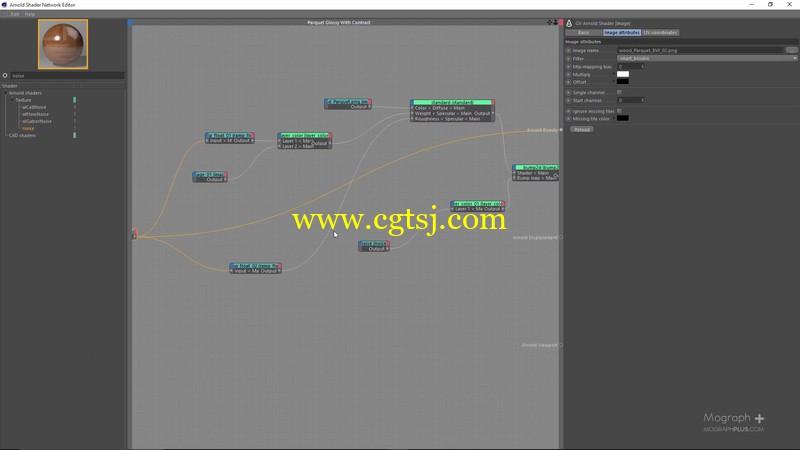The height and width of the screenshot is (450, 800).
Task: Click the zoom arrow icon in network view header
Action: (555, 22)
